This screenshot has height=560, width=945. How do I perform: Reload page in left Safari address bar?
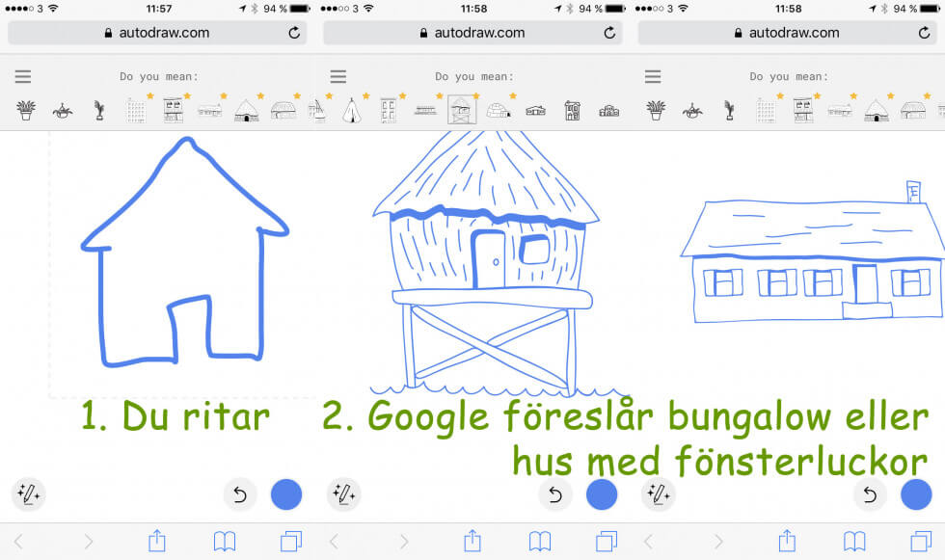(x=294, y=33)
